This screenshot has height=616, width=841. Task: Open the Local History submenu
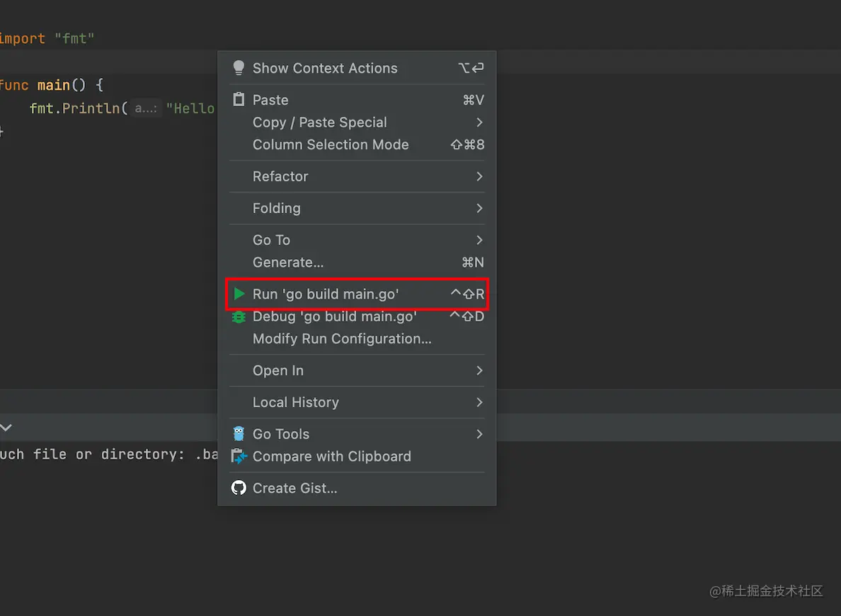(295, 402)
